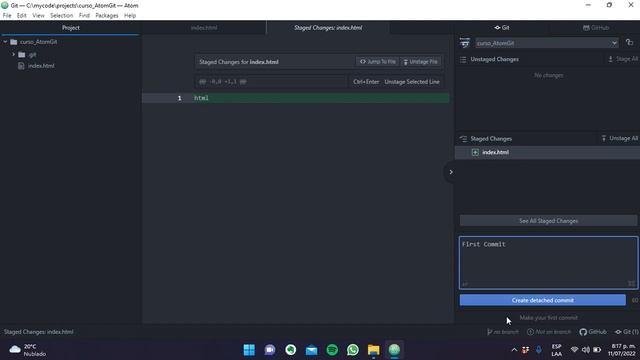Toggle Git (1) panel from status bar
The image size is (640, 360).
[627, 332]
